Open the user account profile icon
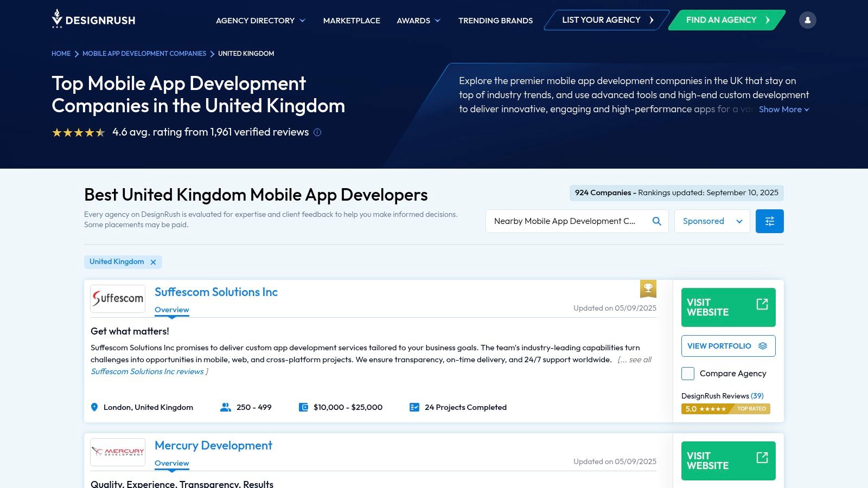This screenshot has width=868, height=488. click(x=807, y=20)
